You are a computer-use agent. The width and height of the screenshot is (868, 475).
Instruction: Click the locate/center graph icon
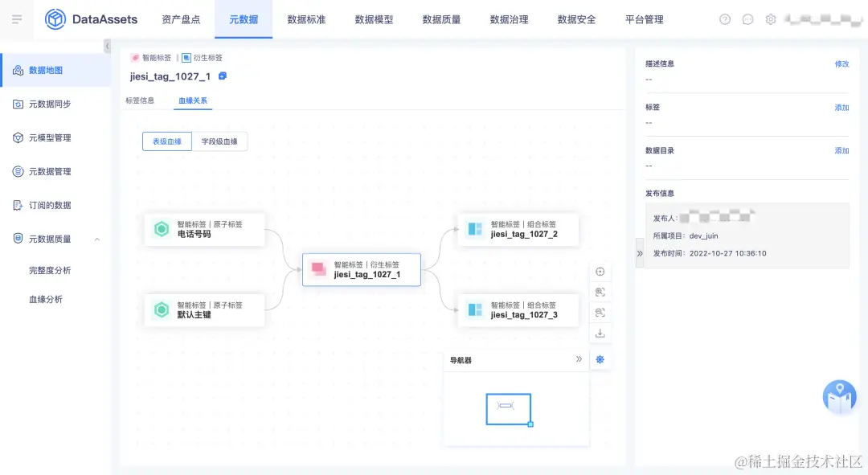point(600,272)
